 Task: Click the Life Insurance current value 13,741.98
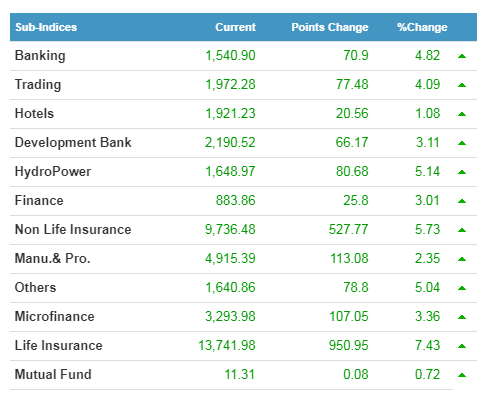click(x=227, y=345)
